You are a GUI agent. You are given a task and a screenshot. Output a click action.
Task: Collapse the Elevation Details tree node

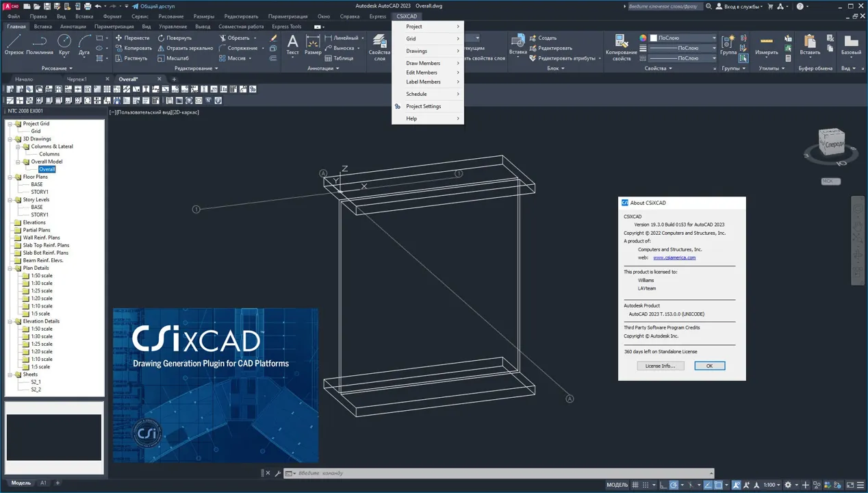[10, 321]
